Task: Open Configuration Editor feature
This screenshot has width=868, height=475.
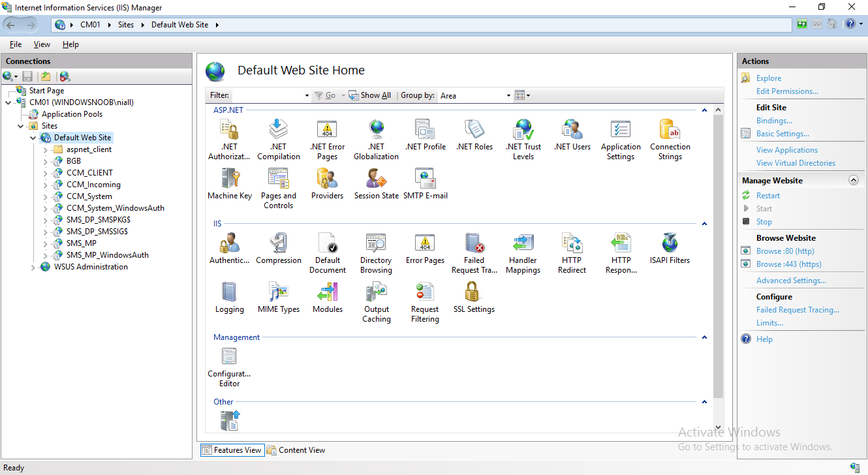Action: [x=229, y=367]
